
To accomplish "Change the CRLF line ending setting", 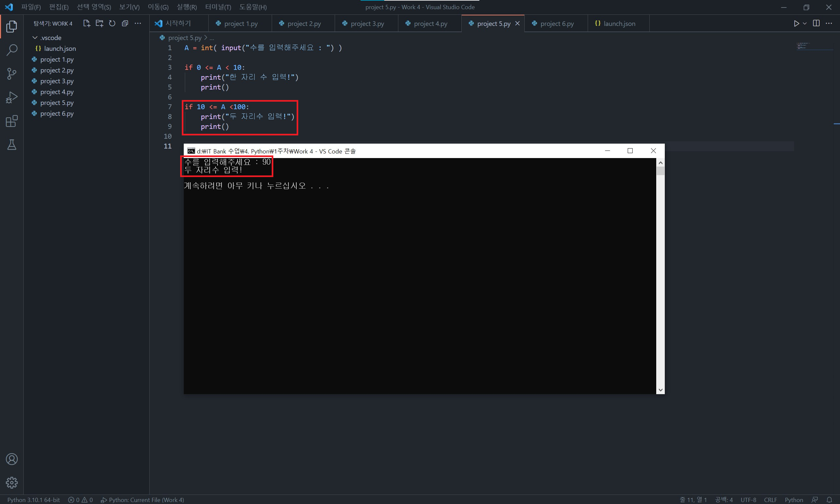I will click(x=770, y=500).
